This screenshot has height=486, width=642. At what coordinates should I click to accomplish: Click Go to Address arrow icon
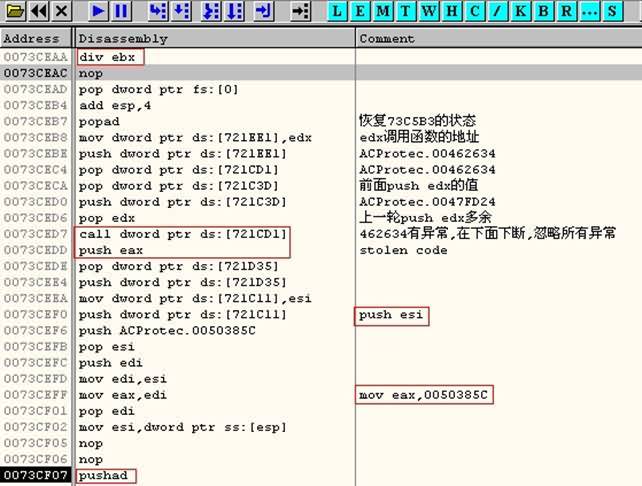[x=300, y=11]
